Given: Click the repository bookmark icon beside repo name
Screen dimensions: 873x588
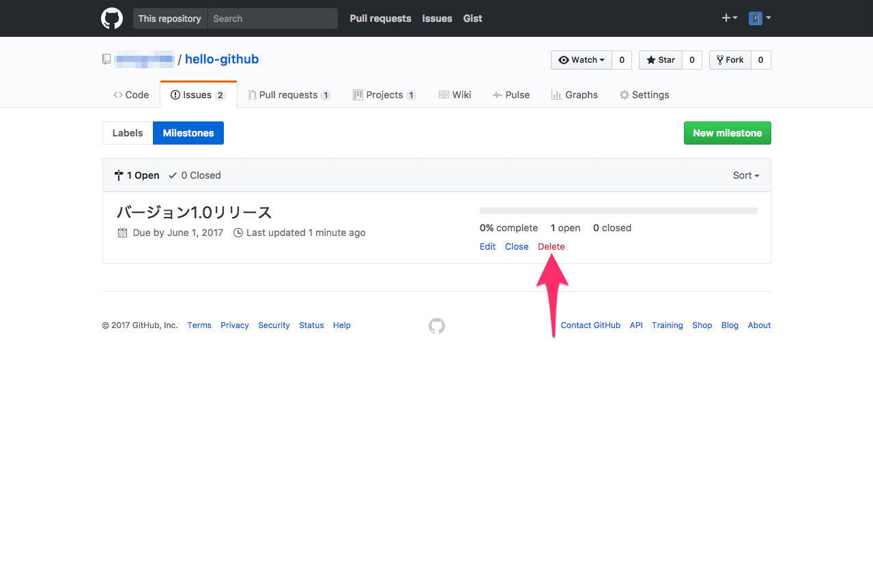Looking at the screenshot, I should tap(106, 59).
